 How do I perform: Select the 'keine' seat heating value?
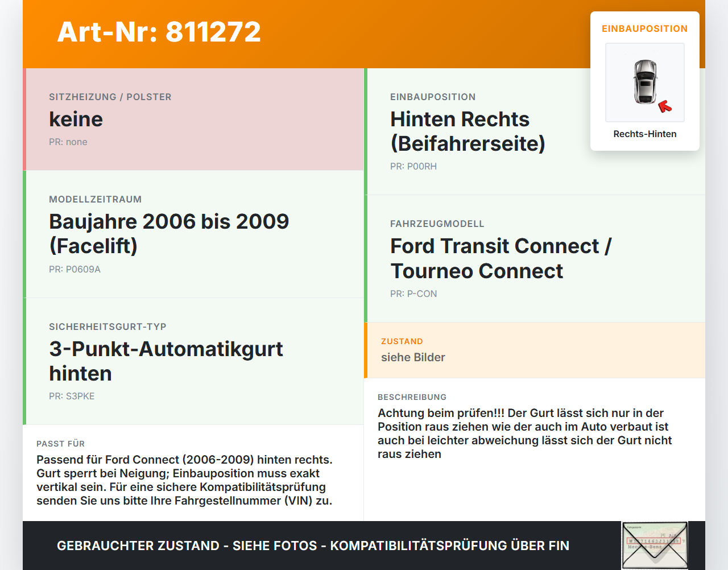pos(76,119)
